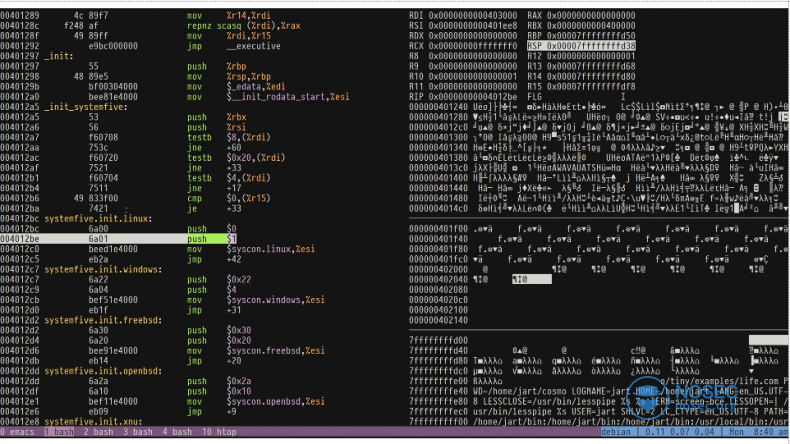Click the testb $0x20,(%rdi) instruction

pos(236,158)
